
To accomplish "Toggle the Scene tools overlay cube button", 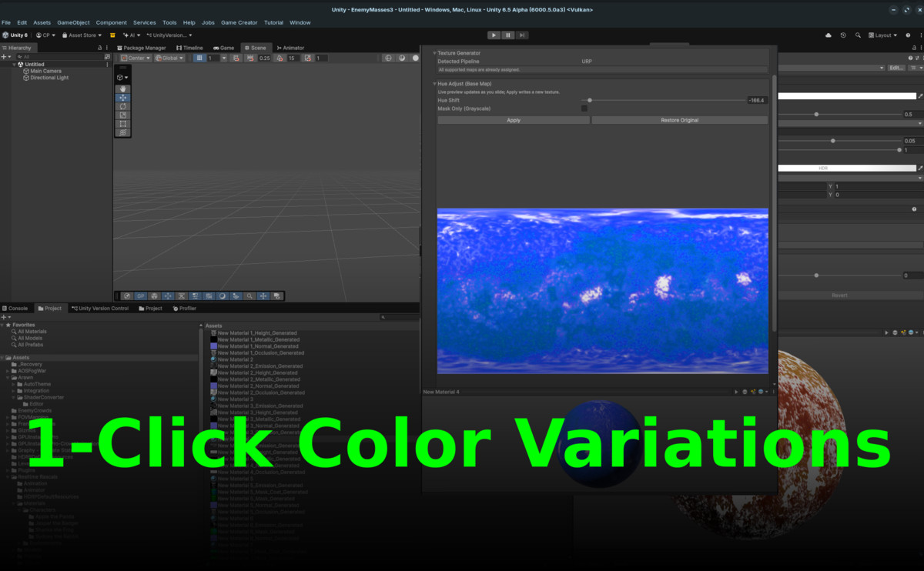I will coord(122,77).
